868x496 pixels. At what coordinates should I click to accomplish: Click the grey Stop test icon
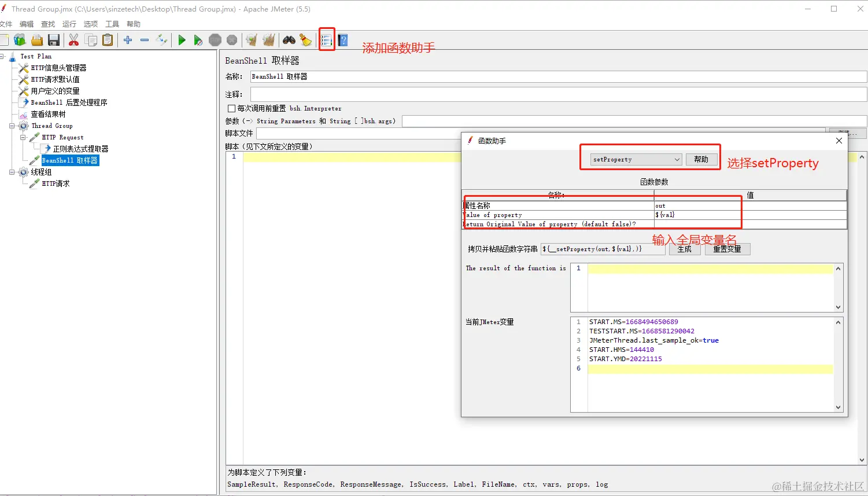click(x=215, y=40)
